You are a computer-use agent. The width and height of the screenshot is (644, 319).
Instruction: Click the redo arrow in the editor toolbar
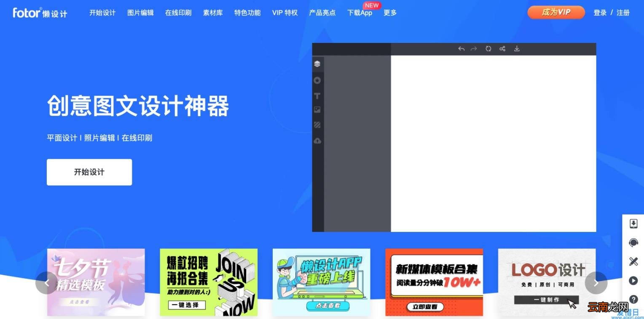[x=473, y=48]
